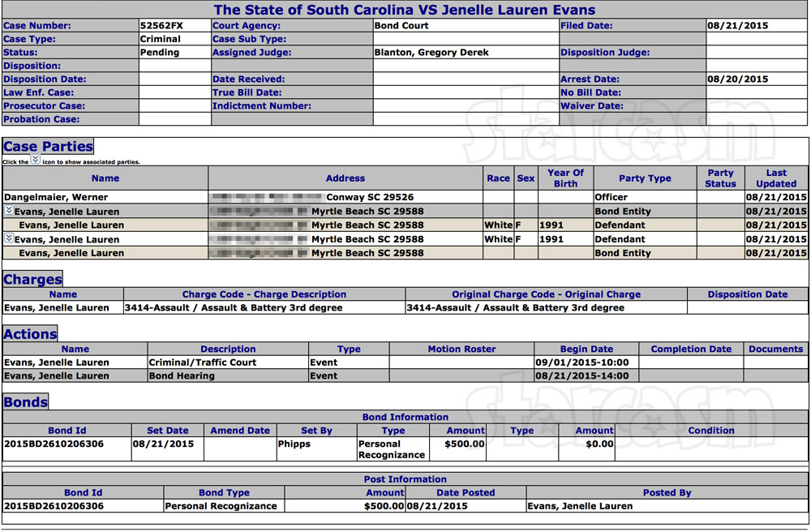The image size is (811, 532).
Task: Click the Party Status column header
Action: pyautogui.click(x=720, y=178)
